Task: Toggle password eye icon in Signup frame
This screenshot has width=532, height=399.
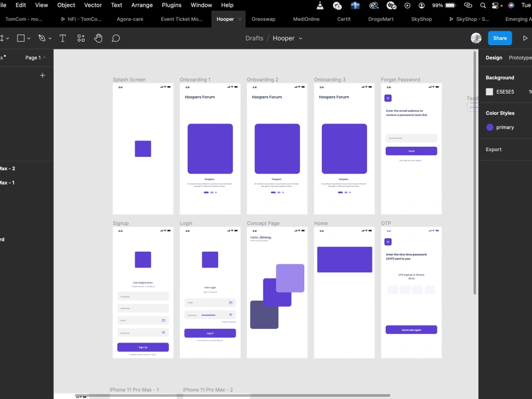Action: (x=163, y=332)
